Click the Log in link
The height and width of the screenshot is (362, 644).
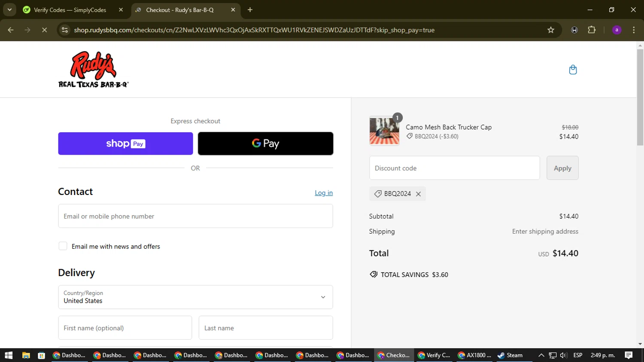pos(324,193)
